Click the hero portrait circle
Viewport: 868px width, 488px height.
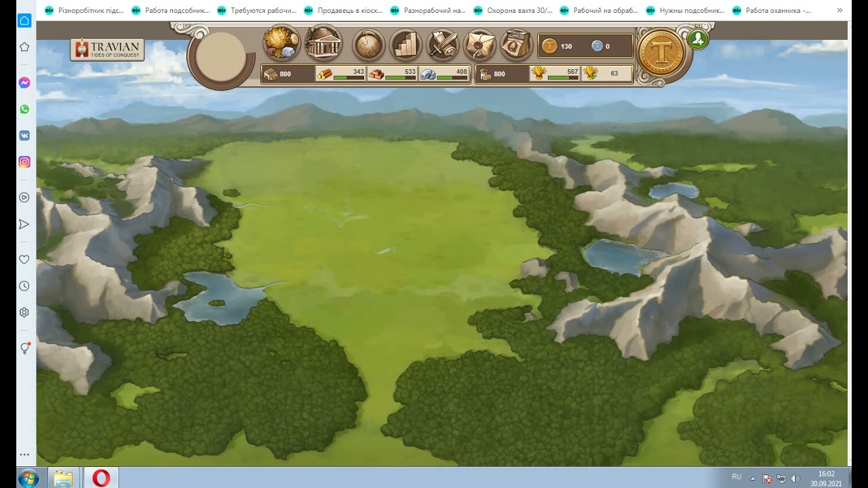(x=220, y=56)
